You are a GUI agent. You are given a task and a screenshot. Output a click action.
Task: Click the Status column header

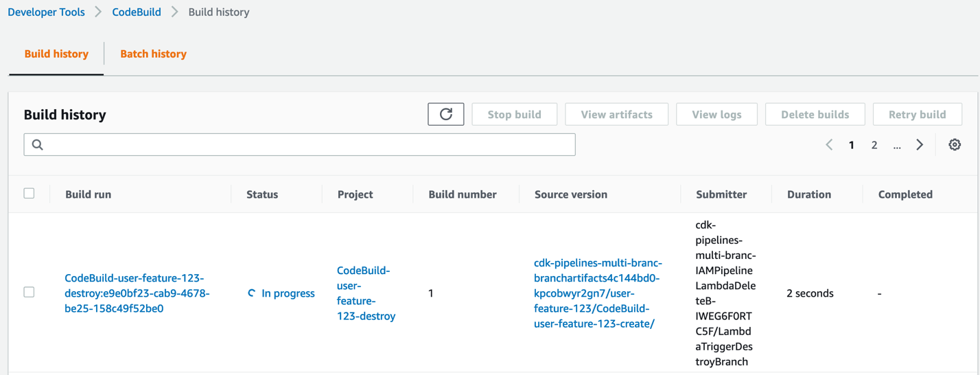tap(262, 194)
